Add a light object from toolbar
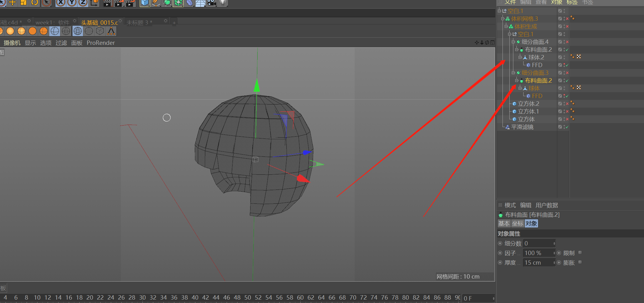This screenshot has height=303, width=644. click(223, 3)
